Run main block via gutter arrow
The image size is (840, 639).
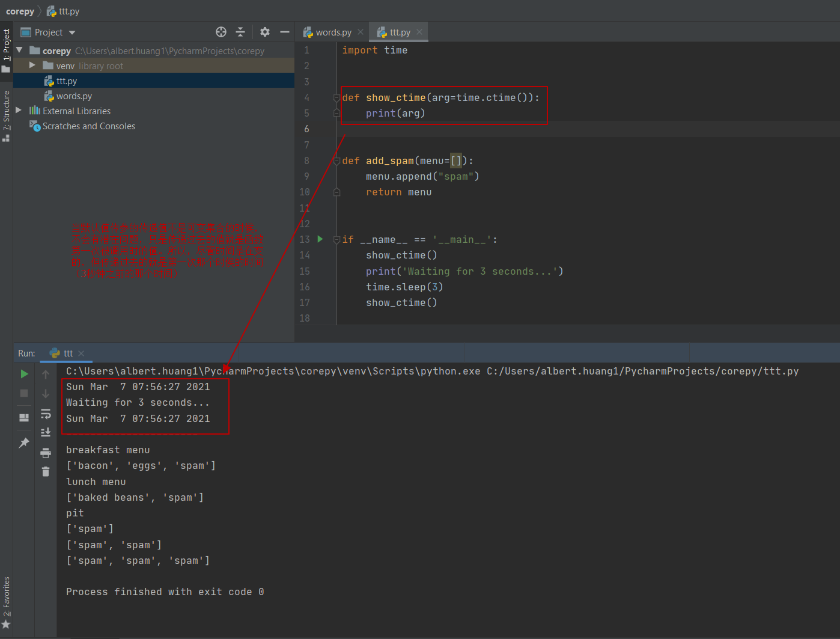click(x=320, y=239)
